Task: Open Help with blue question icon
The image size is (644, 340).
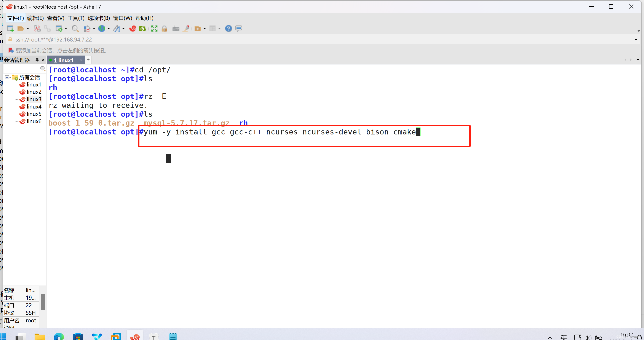Action: (x=229, y=29)
